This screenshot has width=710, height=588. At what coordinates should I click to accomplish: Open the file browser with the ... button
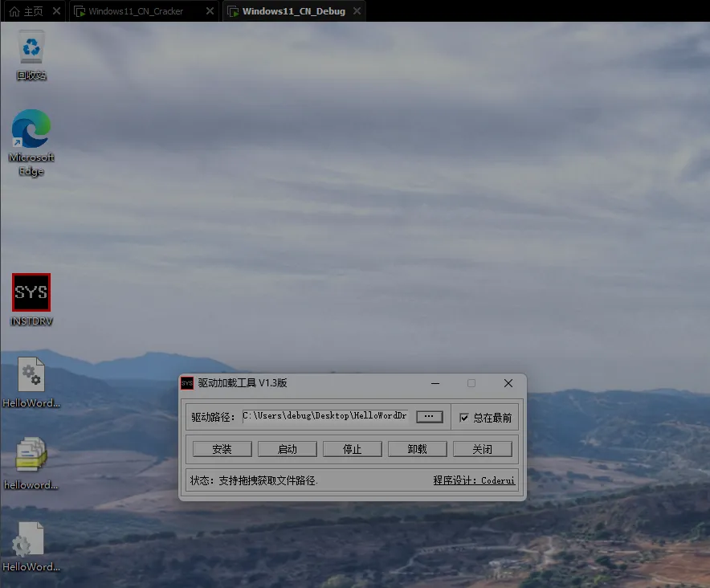tap(430, 417)
